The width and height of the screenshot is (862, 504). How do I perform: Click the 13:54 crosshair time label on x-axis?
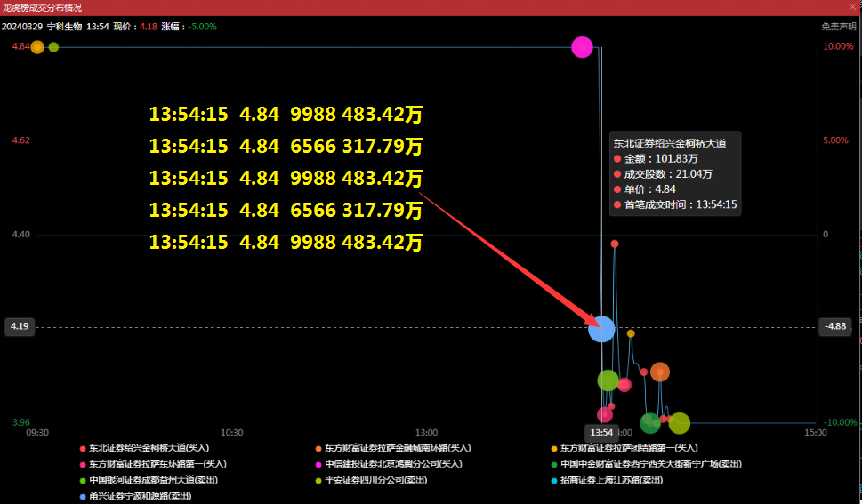(x=601, y=433)
